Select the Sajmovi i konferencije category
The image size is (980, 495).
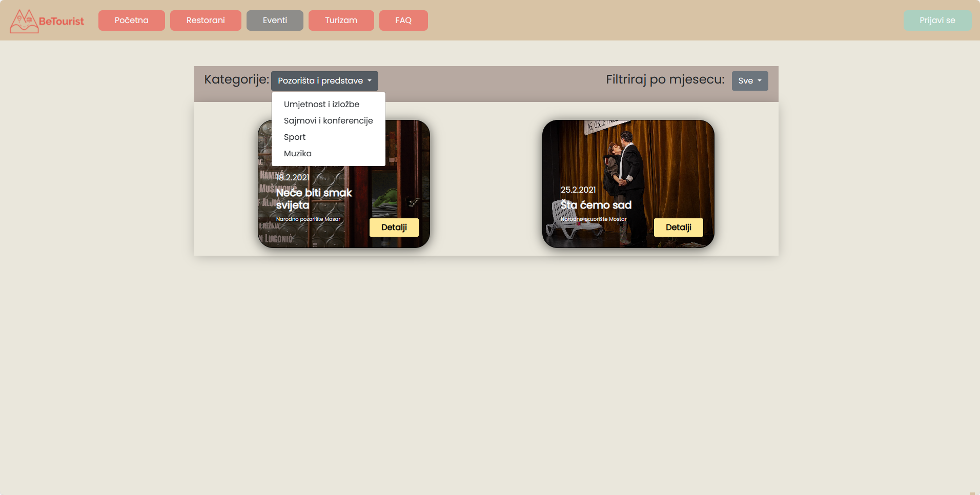(328, 121)
